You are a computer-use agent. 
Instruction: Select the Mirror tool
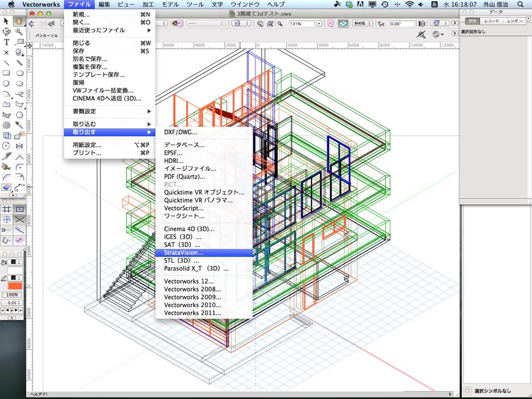click(19, 146)
